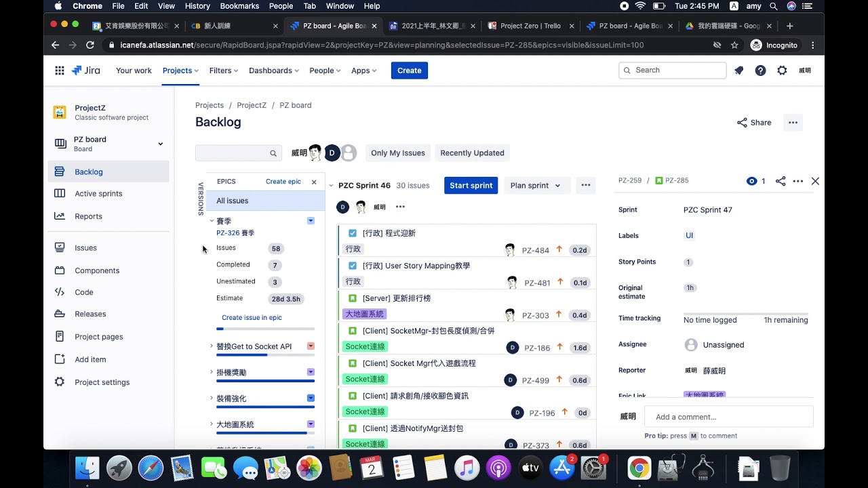Open Issues in the sidebar
The image size is (868, 488).
pyautogui.click(x=108, y=247)
